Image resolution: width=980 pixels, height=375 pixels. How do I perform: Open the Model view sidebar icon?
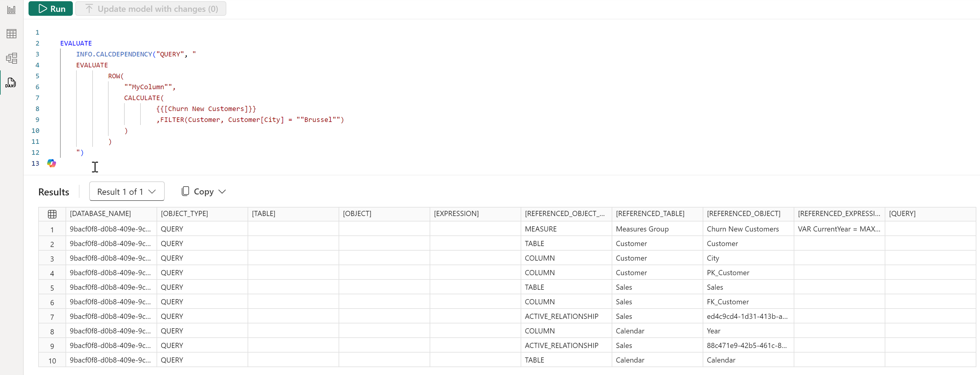click(x=12, y=58)
